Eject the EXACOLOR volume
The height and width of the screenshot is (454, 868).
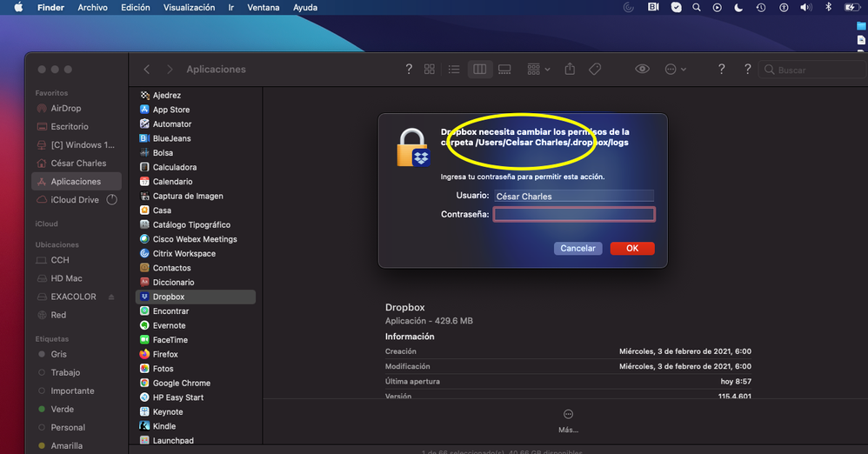click(x=111, y=297)
